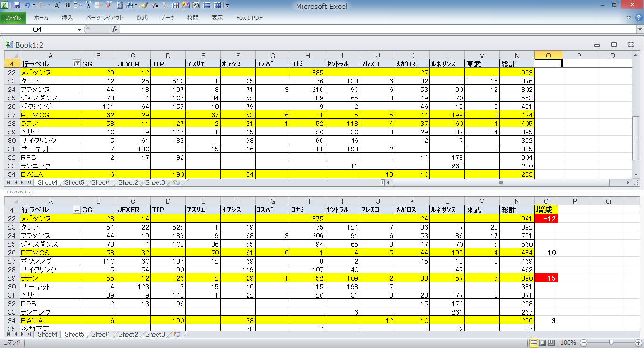
Task: Open 行ラベル filter dropdown in lower Book1:1 window
Action: [x=76, y=210]
